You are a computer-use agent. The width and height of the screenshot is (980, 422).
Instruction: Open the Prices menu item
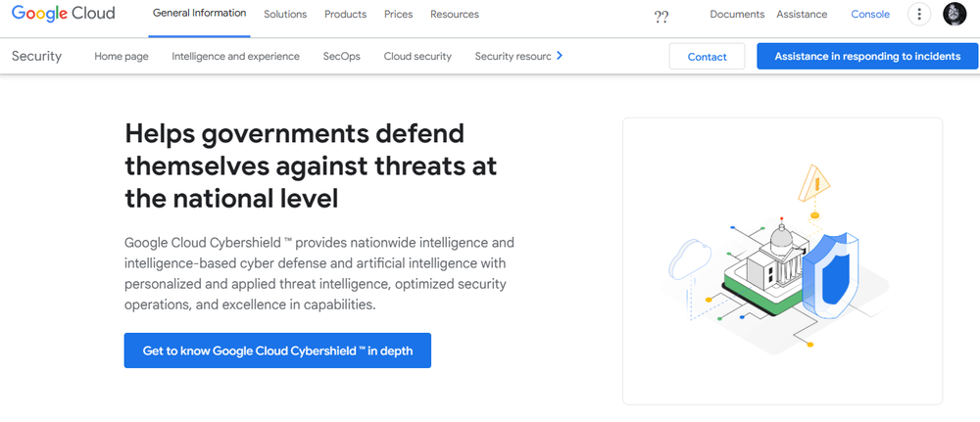point(398,15)
